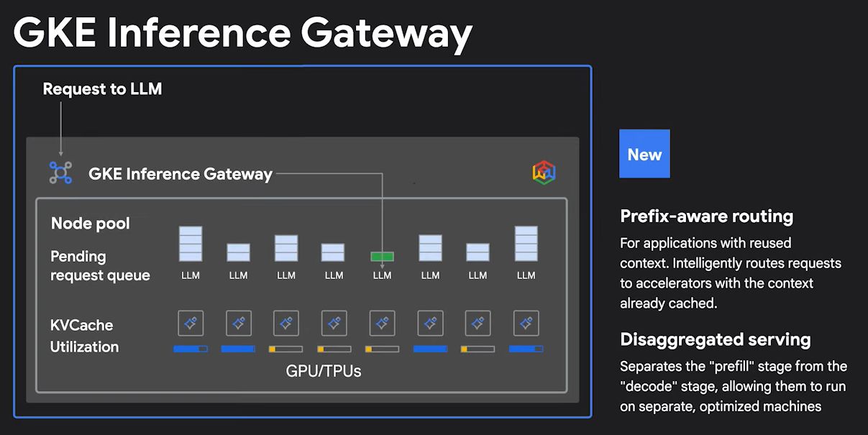
Task: Click the GPU/TPUs label
Action: (x=324, y=371)
